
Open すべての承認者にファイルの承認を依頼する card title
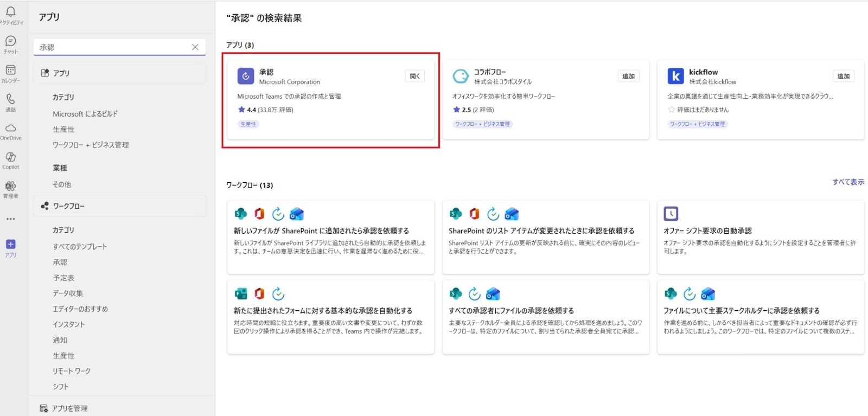[x=511, y=311]
